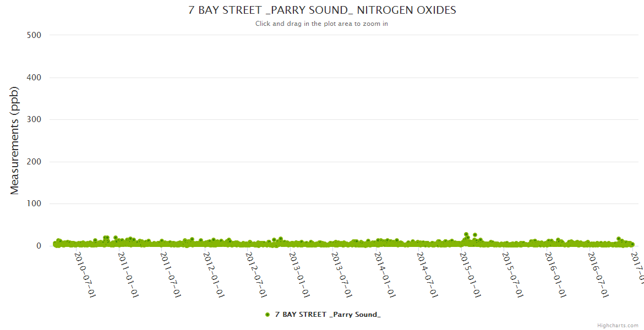Click the highest data point near 2015-01-01
644x330 pixels.
tap(466, 234)
